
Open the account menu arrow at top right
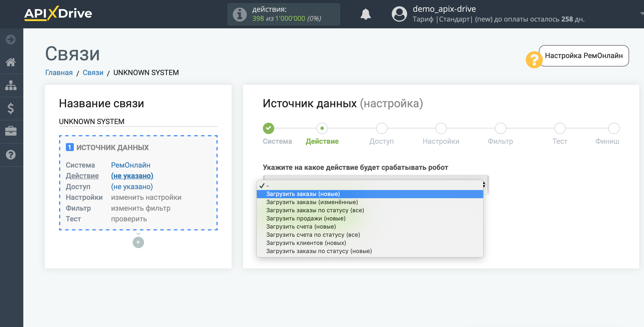click(642, 14)
